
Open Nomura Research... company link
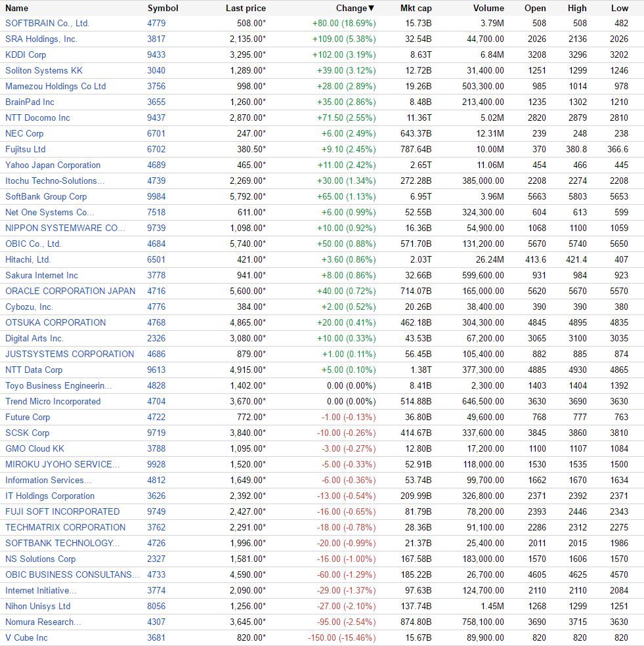click(43, 622)
